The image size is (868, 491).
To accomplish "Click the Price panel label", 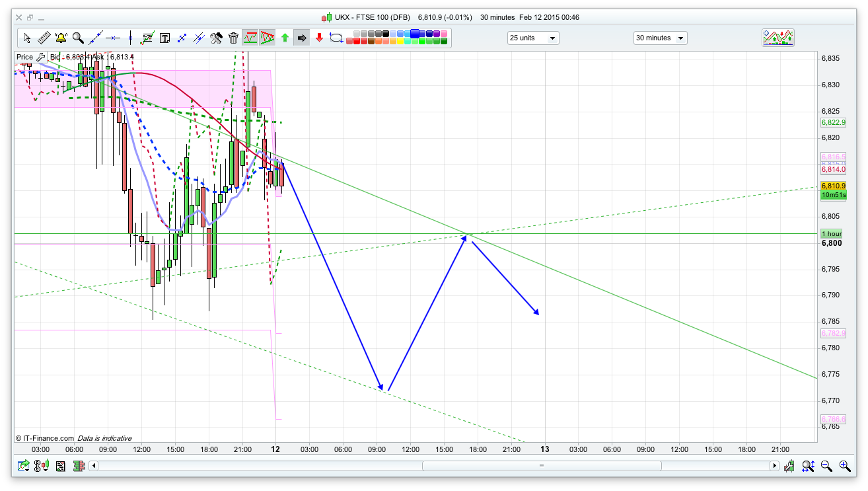I will (x=24, y=57).
